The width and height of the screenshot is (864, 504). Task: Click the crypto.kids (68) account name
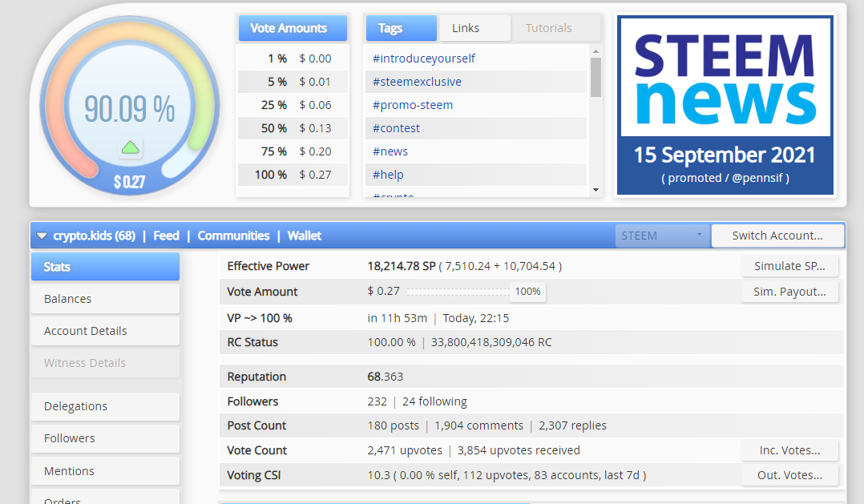click(x=94, y=236)
